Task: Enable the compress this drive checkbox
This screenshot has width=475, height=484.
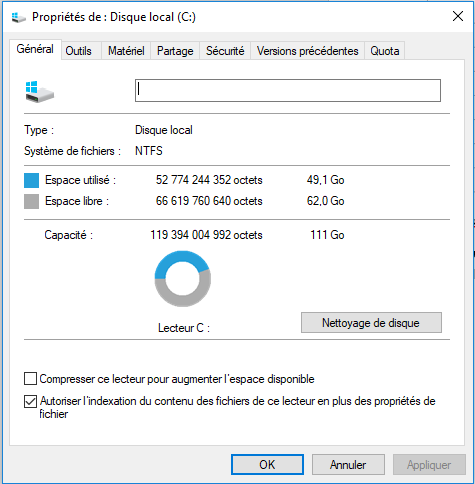Action: click(x=30, y=379)
